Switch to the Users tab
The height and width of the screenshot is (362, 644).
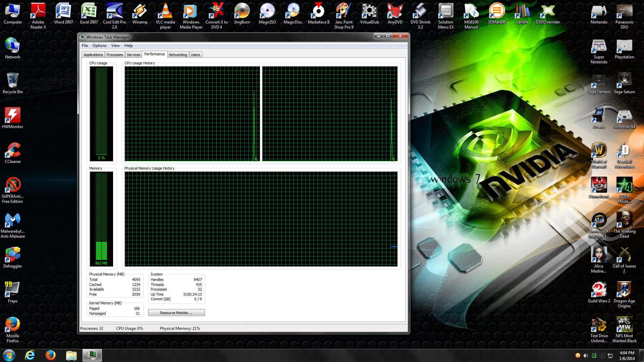(x=196, y=55)
